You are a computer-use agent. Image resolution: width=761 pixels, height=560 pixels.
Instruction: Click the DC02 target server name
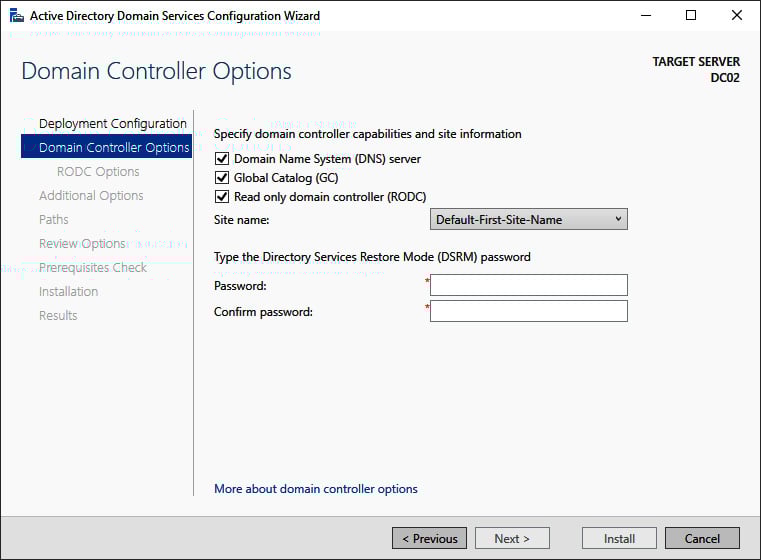(725, 78)
